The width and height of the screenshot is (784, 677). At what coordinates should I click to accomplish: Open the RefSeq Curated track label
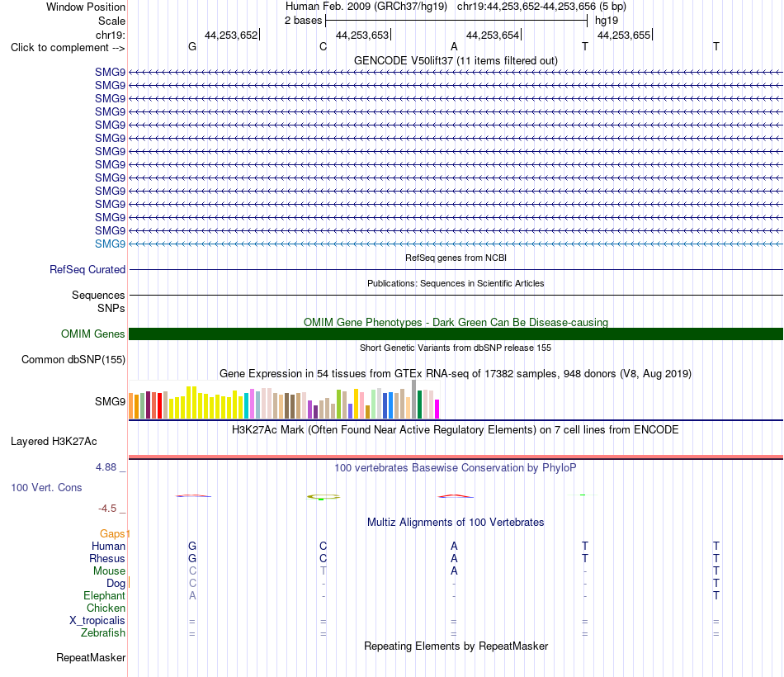coord(87,269)
